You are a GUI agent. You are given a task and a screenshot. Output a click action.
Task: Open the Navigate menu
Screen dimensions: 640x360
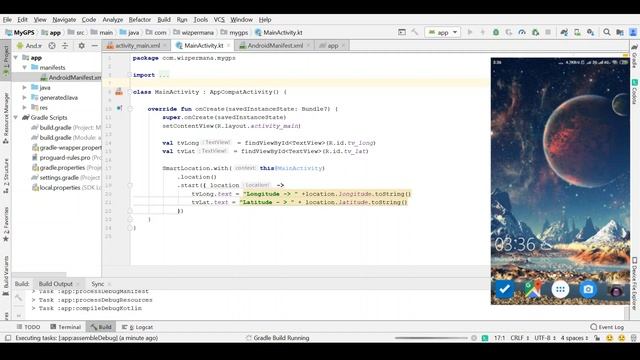click(x=64, y=20)
